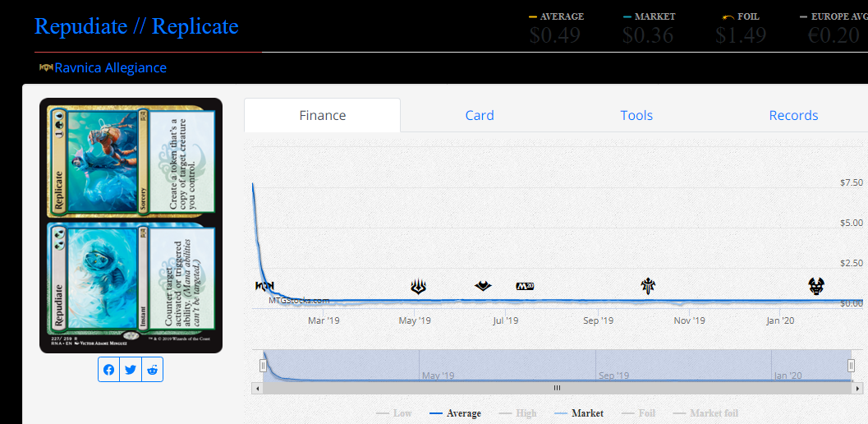Toggle the High series in legend
Screen dimensions: 868x424
point(517,413)
